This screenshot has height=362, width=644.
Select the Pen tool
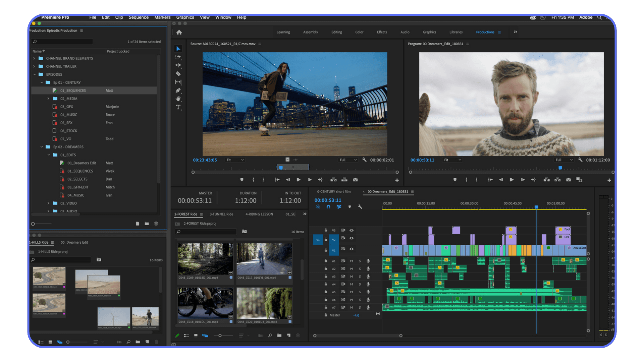coord(178,90)
